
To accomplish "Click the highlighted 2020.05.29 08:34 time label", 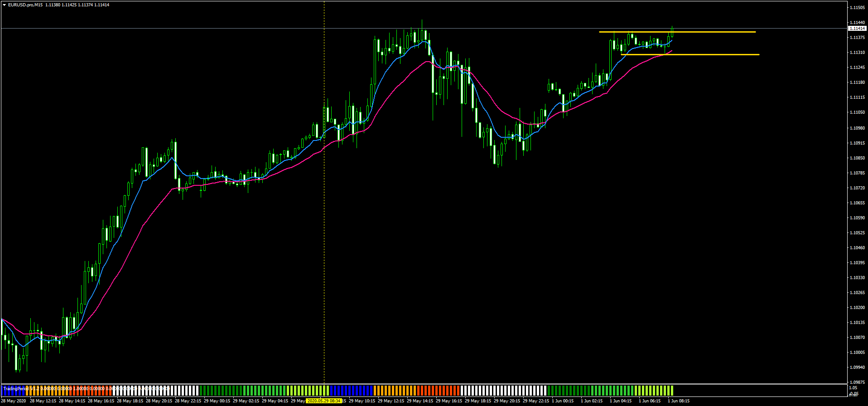I will point(323,401).
